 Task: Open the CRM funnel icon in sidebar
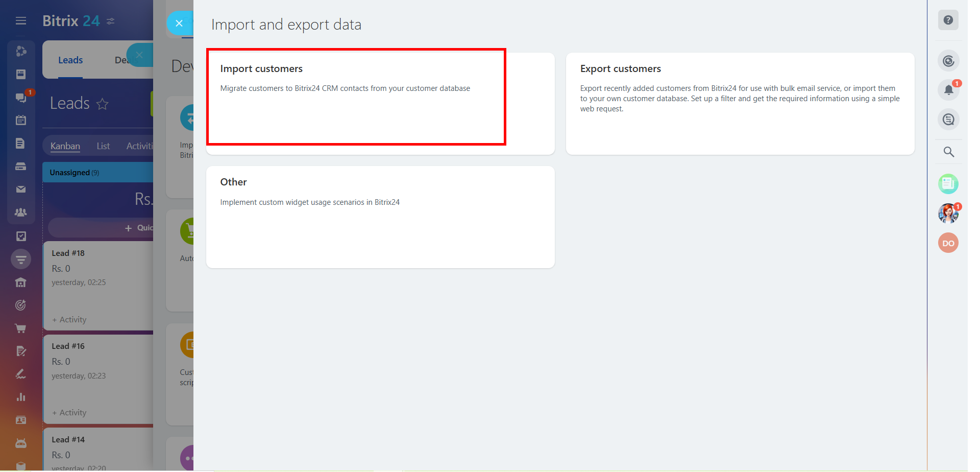coord(21,259)
